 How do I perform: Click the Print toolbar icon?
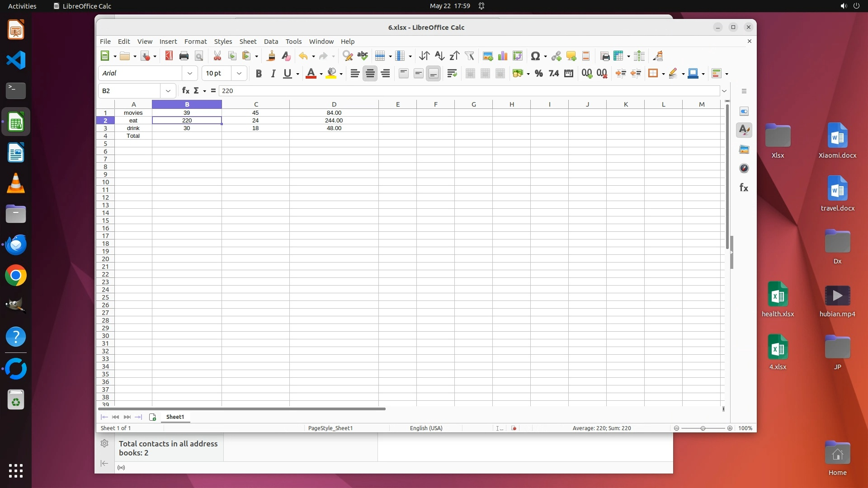tap(184, 56)
